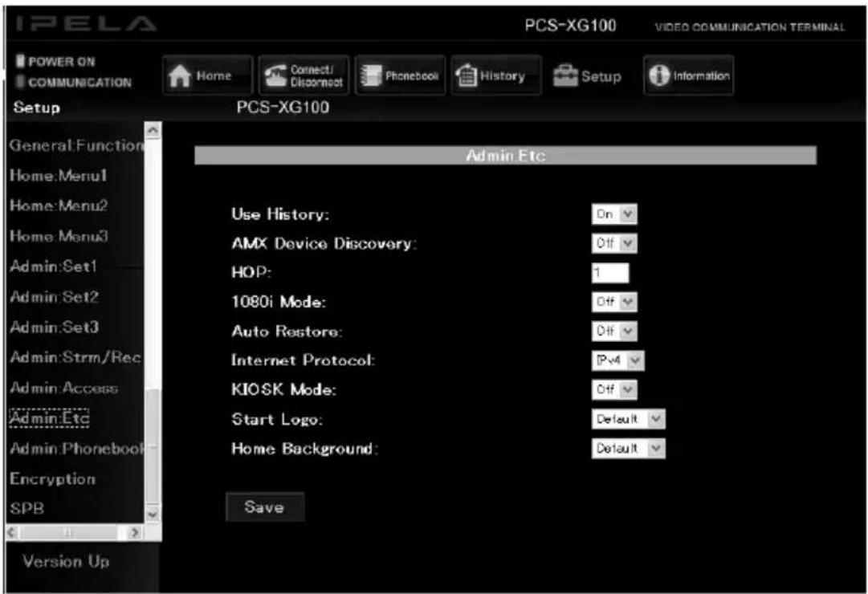Click the KIOSK Mode label

283,390
